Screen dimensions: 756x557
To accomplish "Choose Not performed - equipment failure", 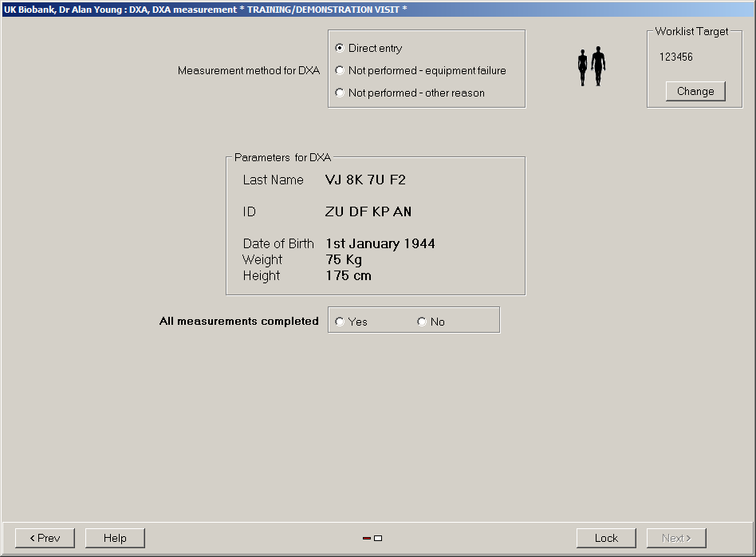I will (x=341, y=71).
